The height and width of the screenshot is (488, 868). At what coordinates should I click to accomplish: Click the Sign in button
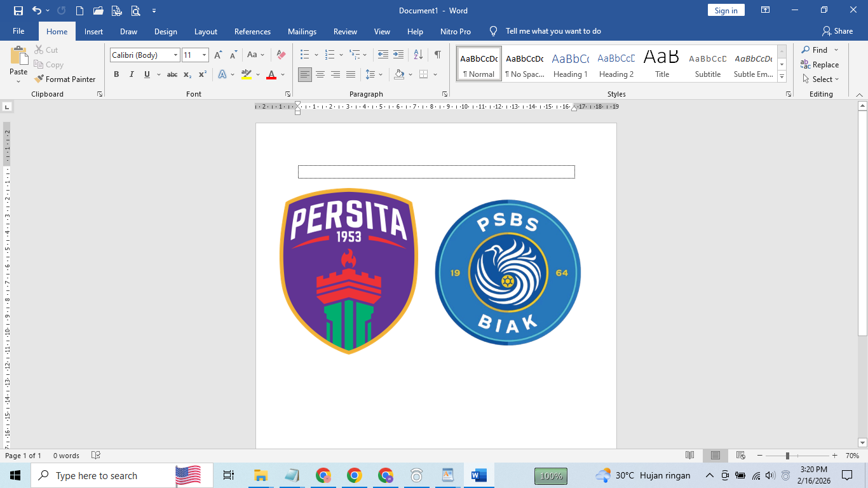726,10
